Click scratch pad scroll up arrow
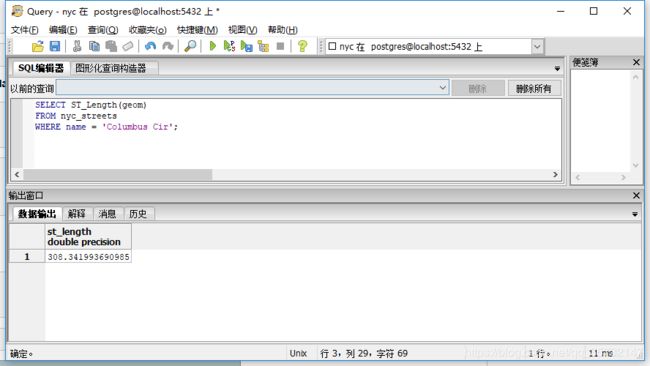This screenshot has height=366, width=650. pos(635,77)
